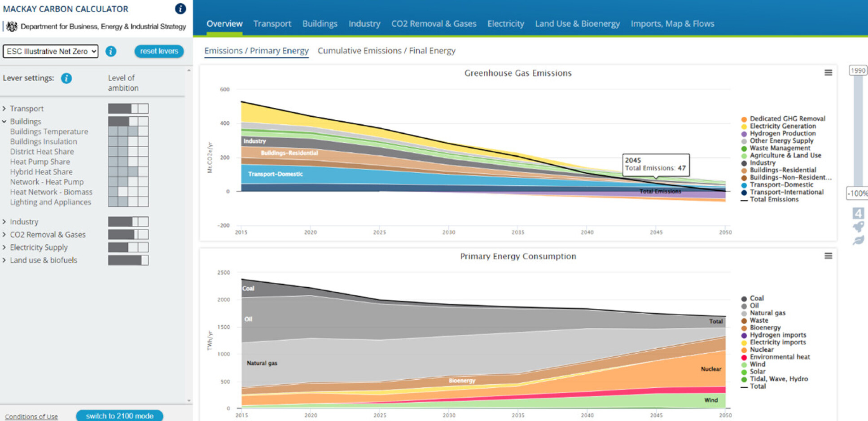Click the rocket icon on the right sidebar
Image resolution: width=868 pixels, height=421 pixels.
point(858,227)
